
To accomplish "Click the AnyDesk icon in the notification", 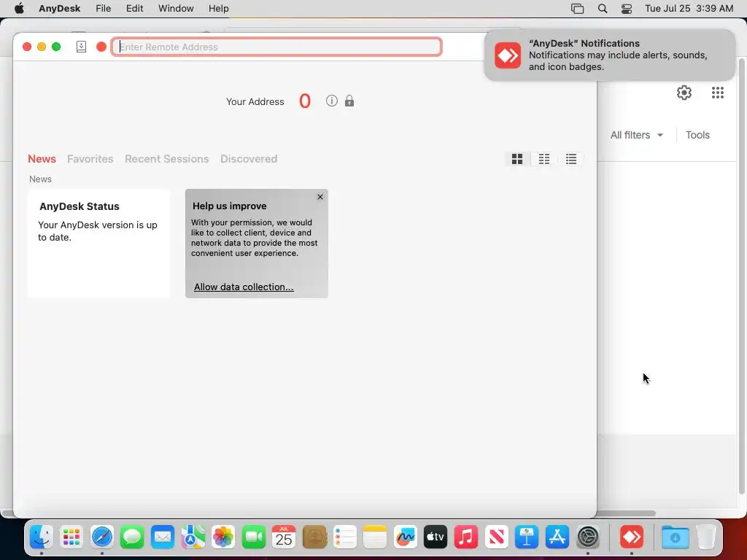I will 508,55.
